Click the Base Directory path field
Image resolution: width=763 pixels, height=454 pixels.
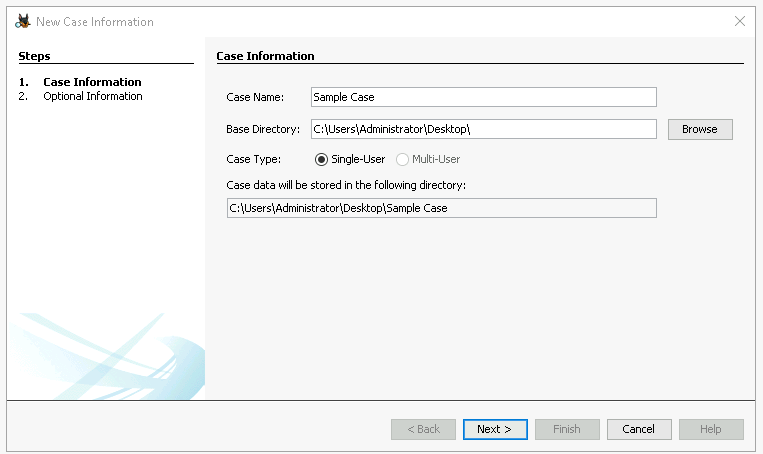coord(483,129)
